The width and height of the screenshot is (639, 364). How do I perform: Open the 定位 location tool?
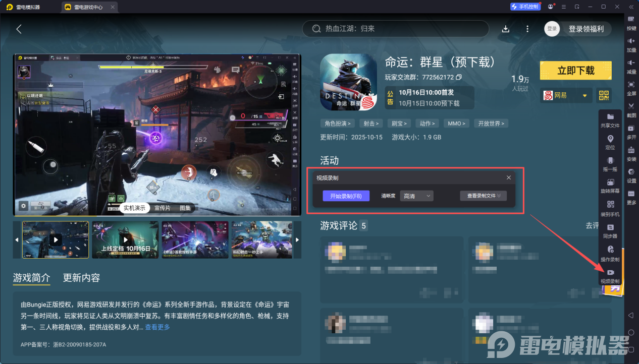(610, 142)
